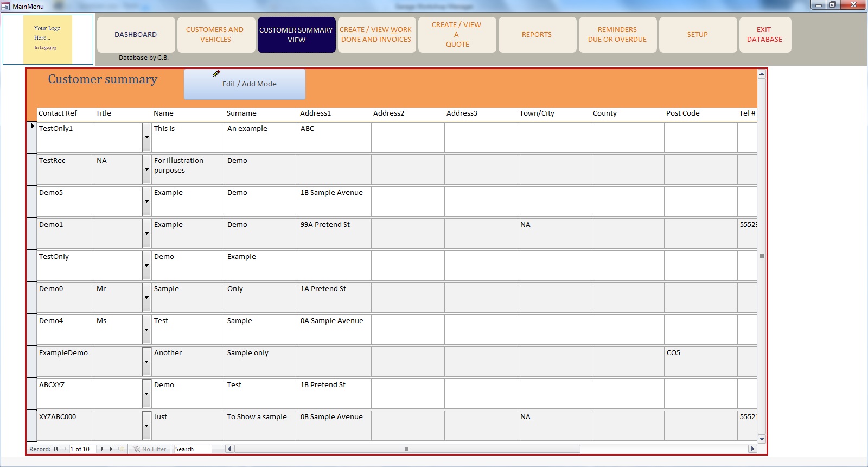Open Reminders Due or Overdue

[617, 35]
